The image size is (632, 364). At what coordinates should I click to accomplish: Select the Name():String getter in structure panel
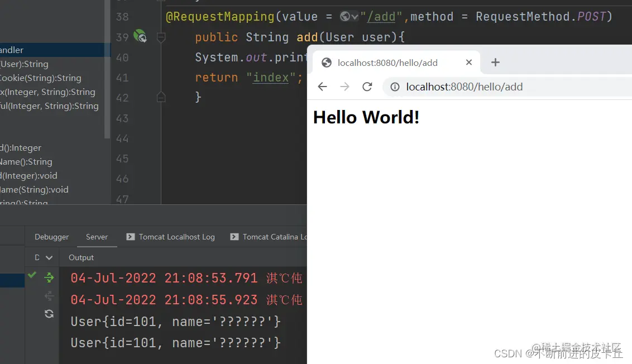tap(26, 162)
